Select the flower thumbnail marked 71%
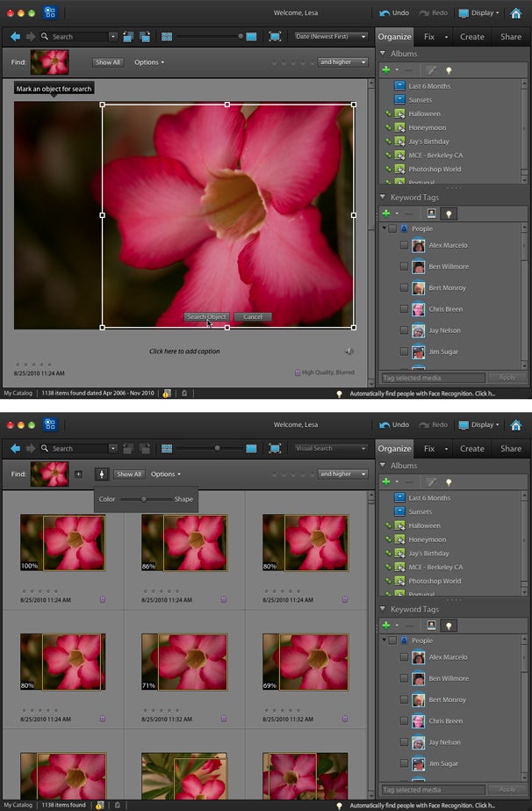 pyautogui.click(x=184, y=662)
